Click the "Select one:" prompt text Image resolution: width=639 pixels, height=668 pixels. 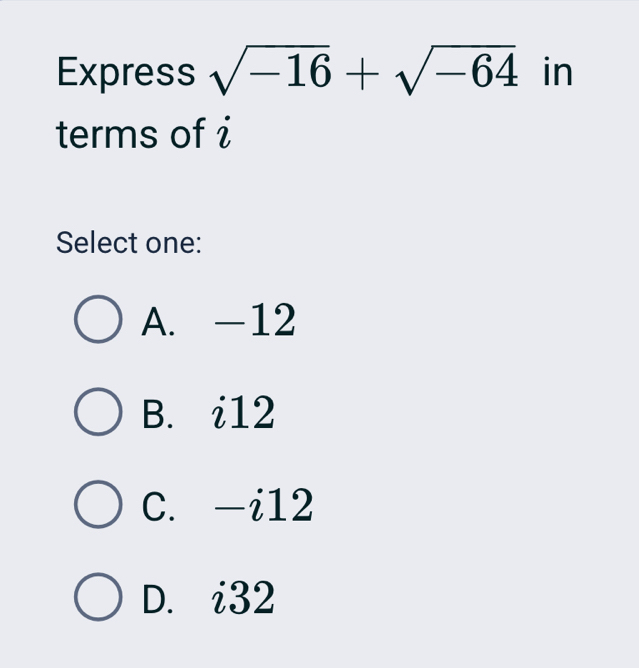[x=130, y=242]
